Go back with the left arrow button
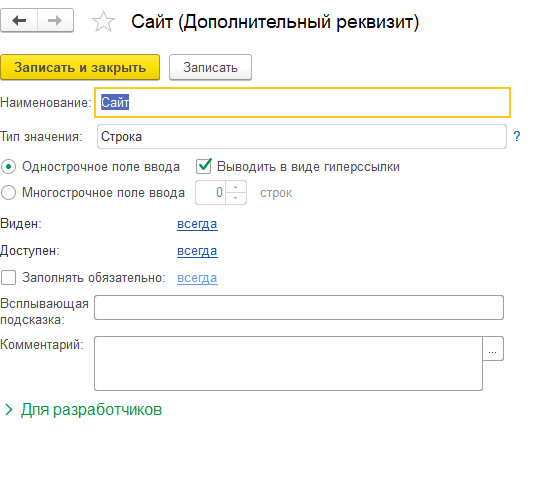 [x=19, y=21]
